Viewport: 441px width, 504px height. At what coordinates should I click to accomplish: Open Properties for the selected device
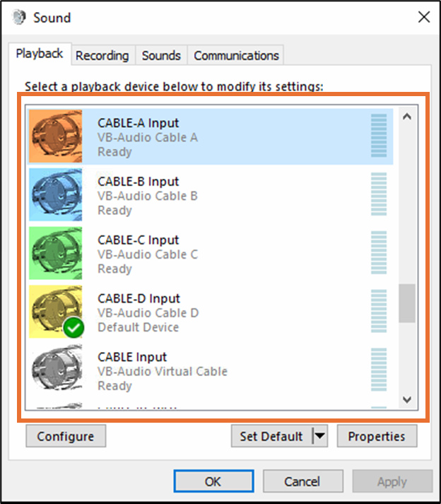point(377,436)
